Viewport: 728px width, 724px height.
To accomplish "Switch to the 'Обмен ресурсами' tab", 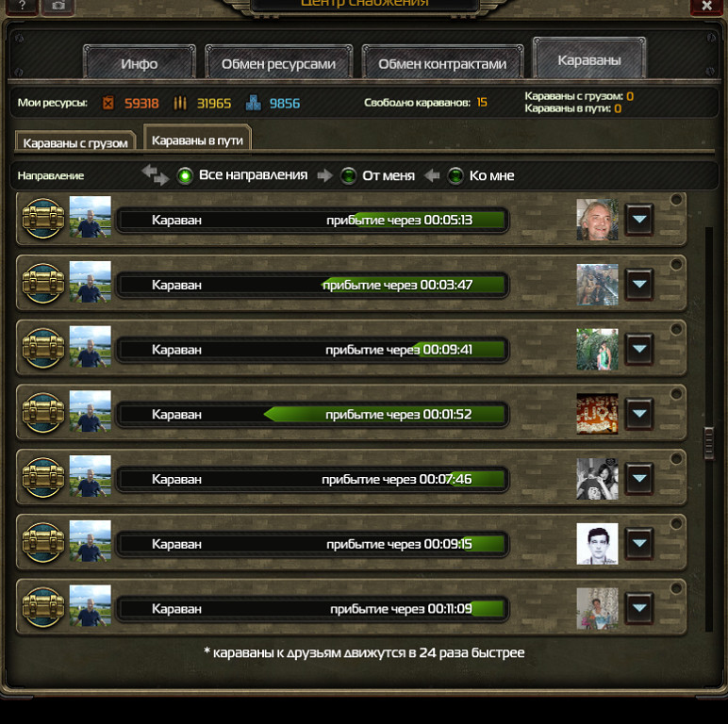I will [278, 63].
